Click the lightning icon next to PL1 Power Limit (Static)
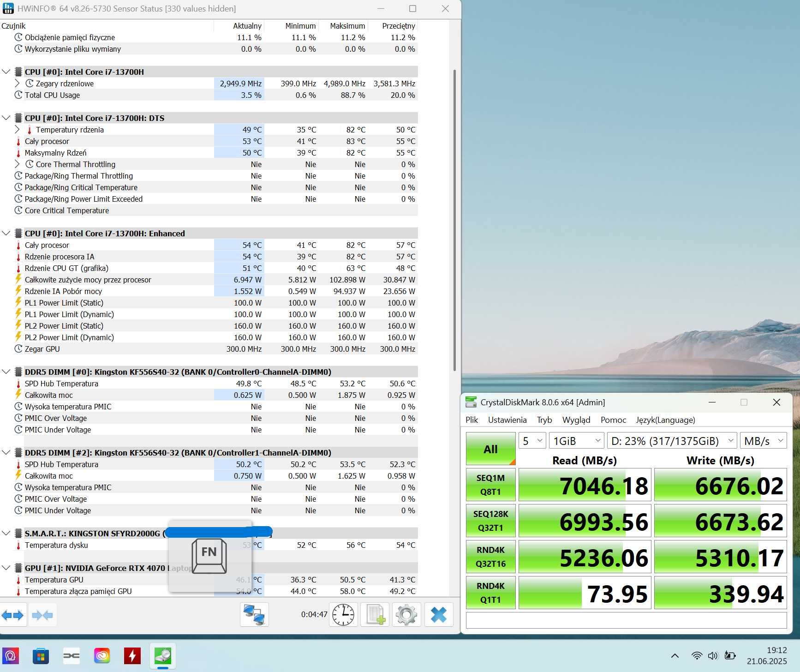The width and height of the screenshot is (800, 672). pyautogui.click(x=18, y=302)
